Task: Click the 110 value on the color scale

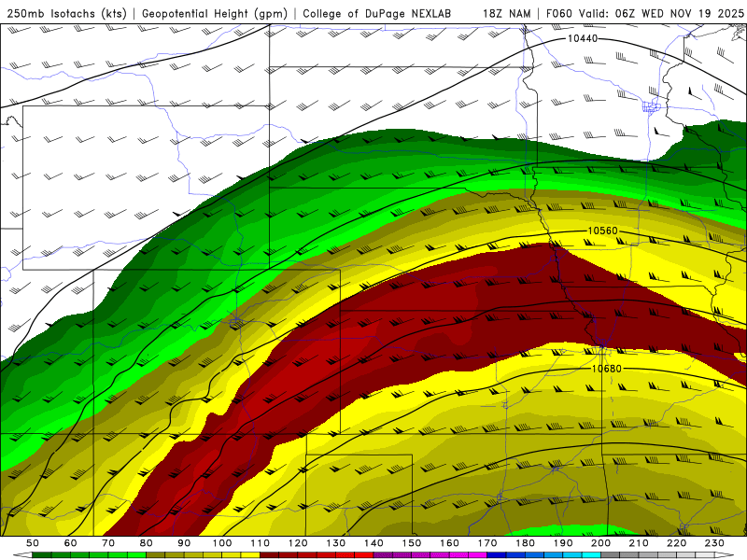Action: (x=261, y=543)
